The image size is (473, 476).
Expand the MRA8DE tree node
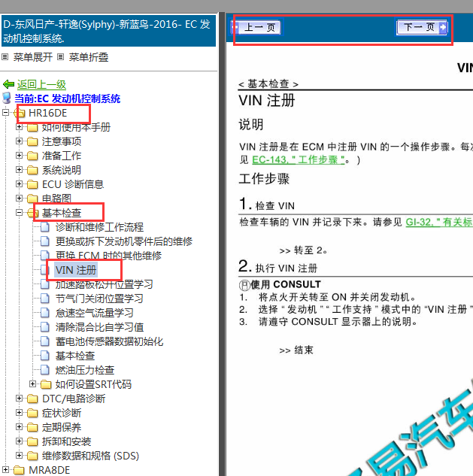pos(5,470)
